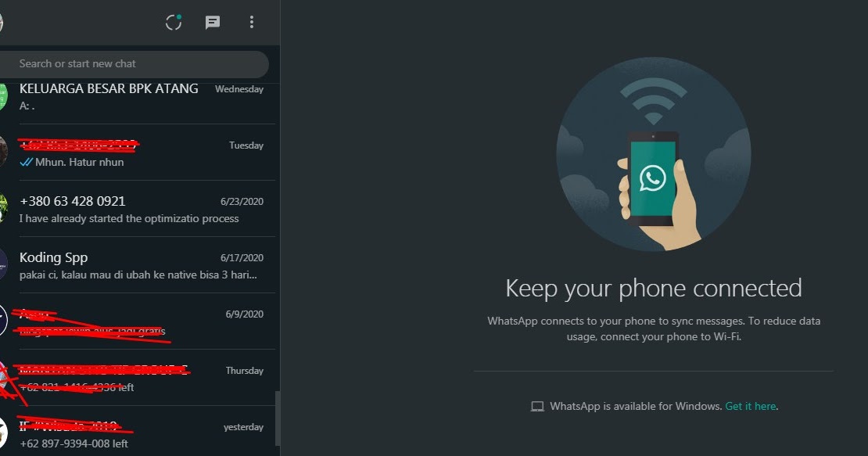The height and width of the screenshot is (456, 868).
Task: Click the avatar of the 6/9/2020 chat
Action: click(3, 321)
